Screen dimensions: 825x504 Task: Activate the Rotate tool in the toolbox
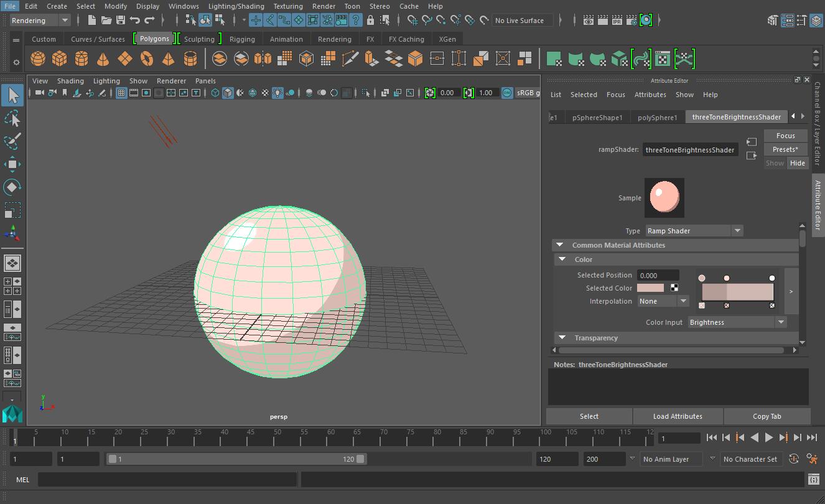12,187
